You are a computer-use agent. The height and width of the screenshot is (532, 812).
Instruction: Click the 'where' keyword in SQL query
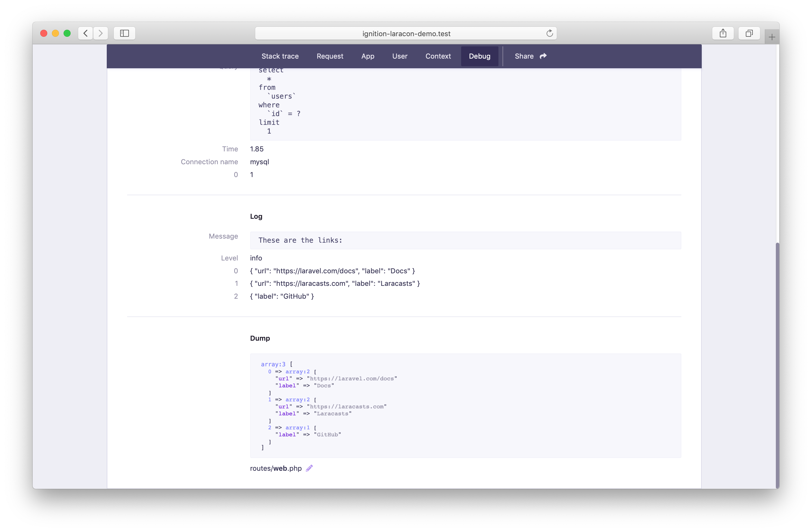(x=269, y=105)
